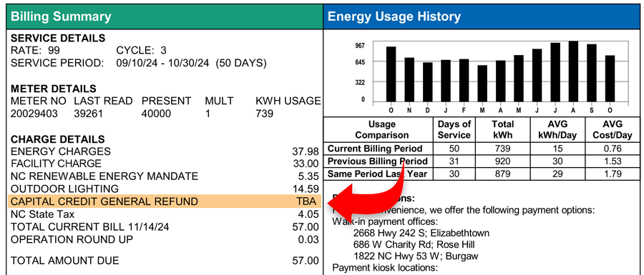Click the TBA value in highlighted row
This screenshot has width=644, height=275.
click(307, 201)
